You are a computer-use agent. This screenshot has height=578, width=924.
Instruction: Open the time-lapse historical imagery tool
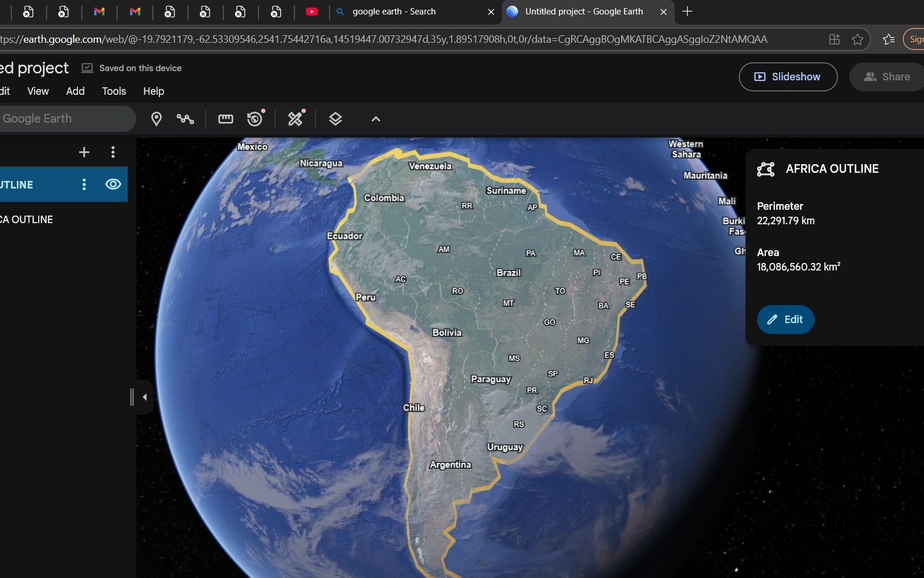(255, 119)
